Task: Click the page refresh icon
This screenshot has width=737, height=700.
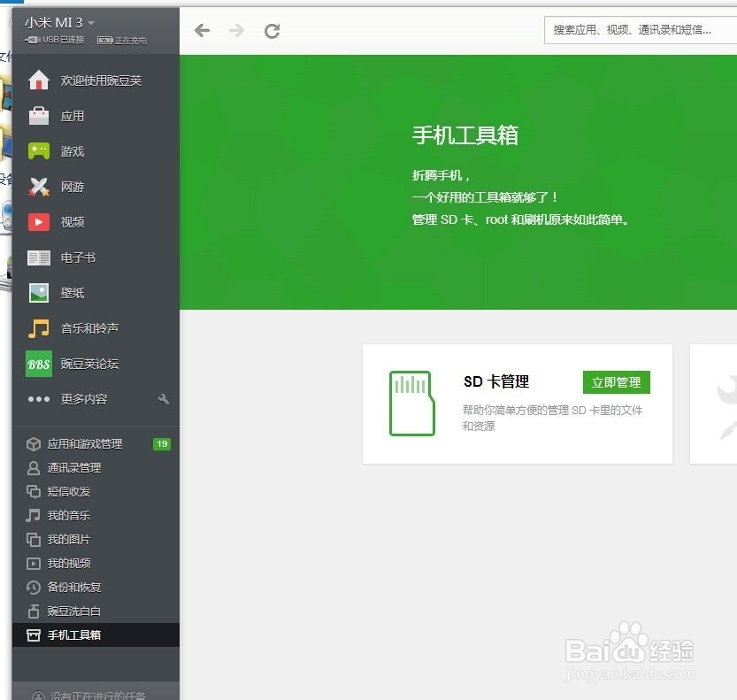Action: [x=272, y=29]
